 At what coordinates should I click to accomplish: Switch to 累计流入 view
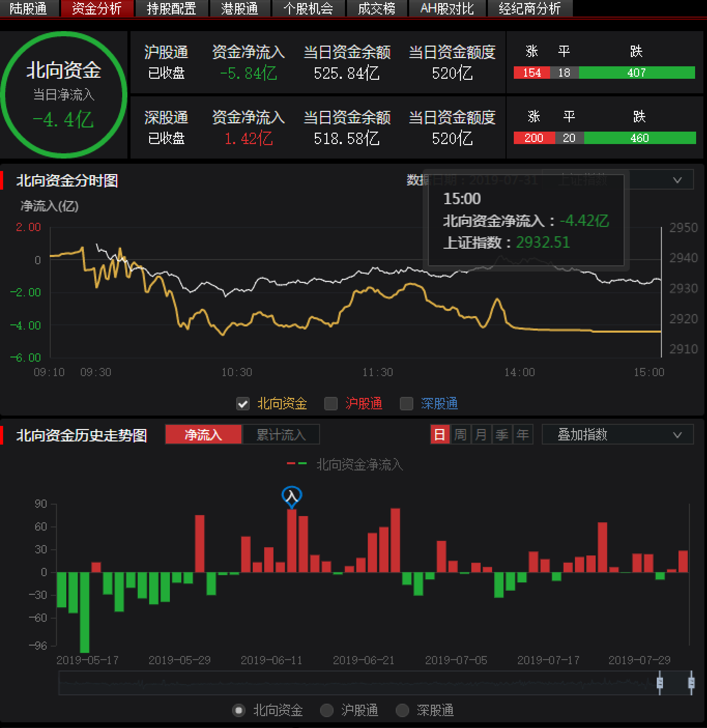[x=281, y=435]
